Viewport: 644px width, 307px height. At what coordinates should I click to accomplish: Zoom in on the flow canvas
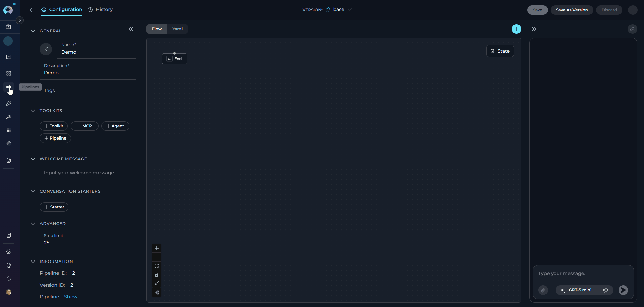click(157, 248)
